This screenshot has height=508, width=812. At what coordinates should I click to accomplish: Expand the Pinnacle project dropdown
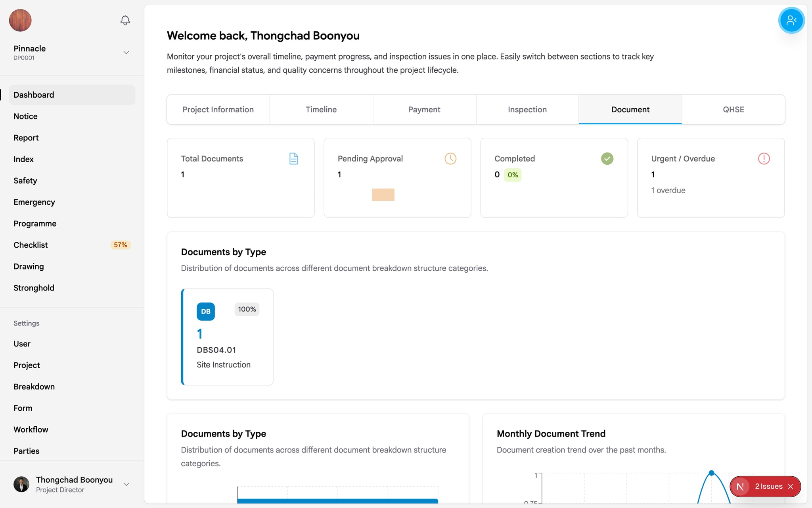point(126,52)
